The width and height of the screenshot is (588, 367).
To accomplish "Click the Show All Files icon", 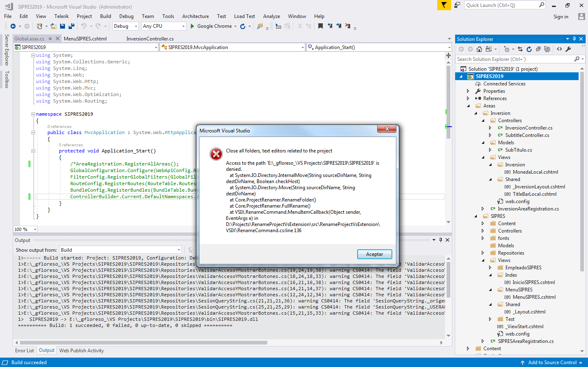I will click(x=547, y=49).
